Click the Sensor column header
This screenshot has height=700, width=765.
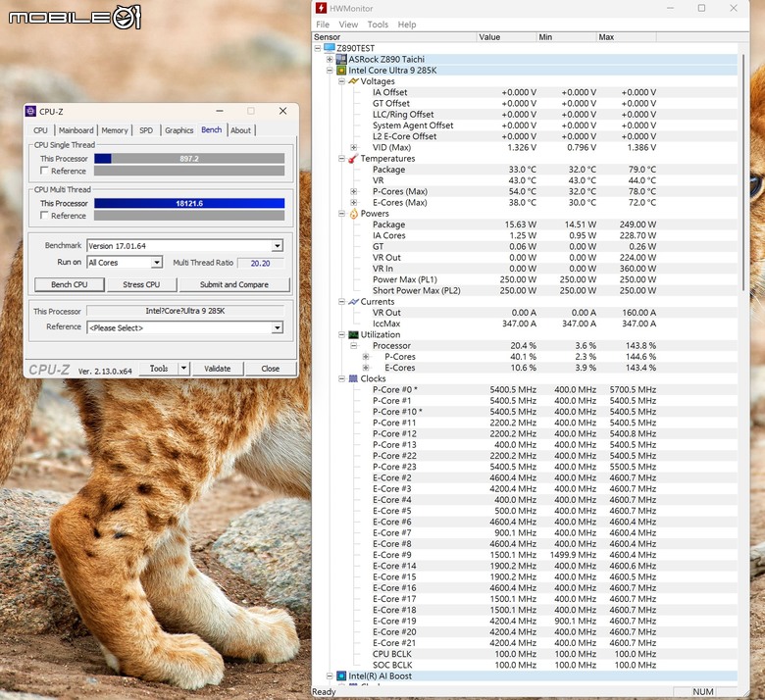(394, 37)
